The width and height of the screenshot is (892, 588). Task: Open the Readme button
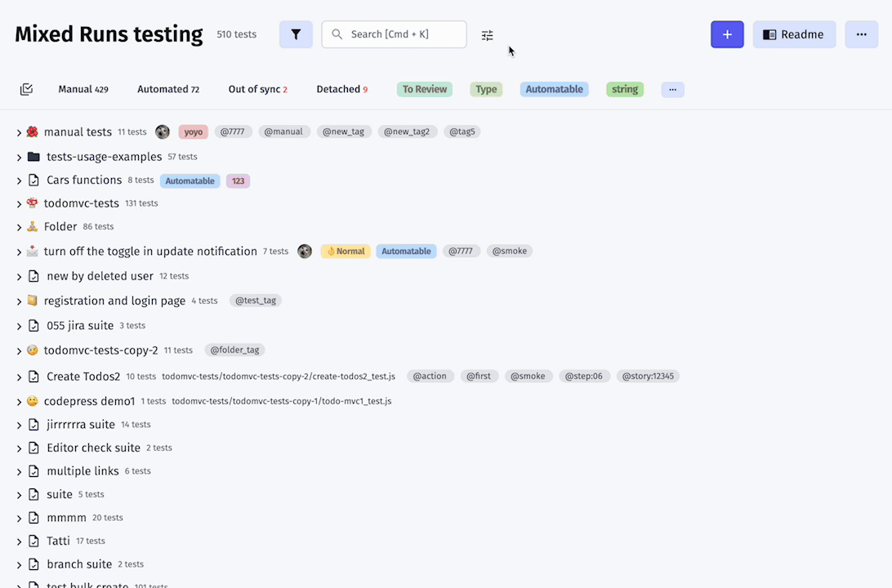[x=794, y=34]
